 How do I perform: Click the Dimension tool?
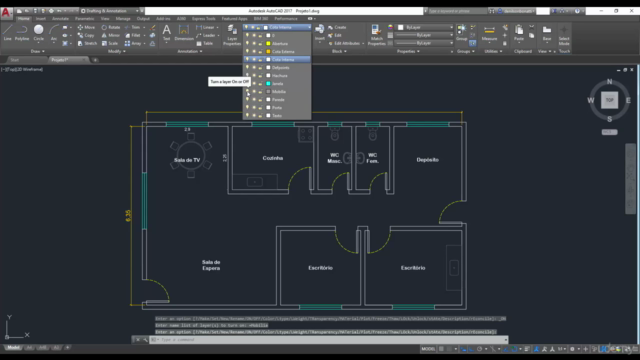click(184, 33)
